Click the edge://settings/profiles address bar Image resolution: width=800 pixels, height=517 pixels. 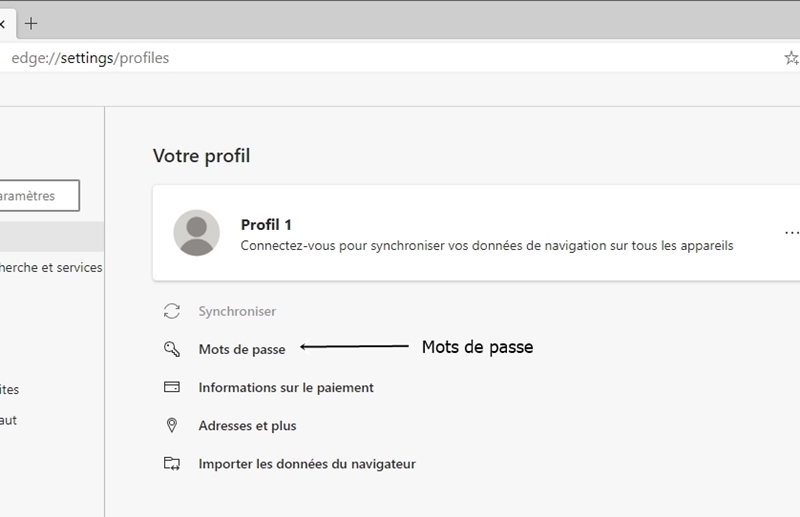(388, 58)
